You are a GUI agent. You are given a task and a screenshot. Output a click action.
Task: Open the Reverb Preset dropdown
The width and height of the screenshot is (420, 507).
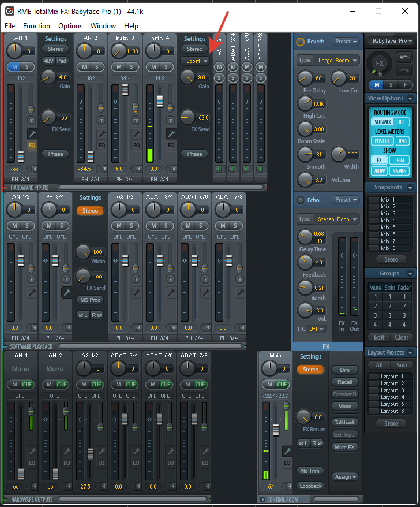point(346,42)
